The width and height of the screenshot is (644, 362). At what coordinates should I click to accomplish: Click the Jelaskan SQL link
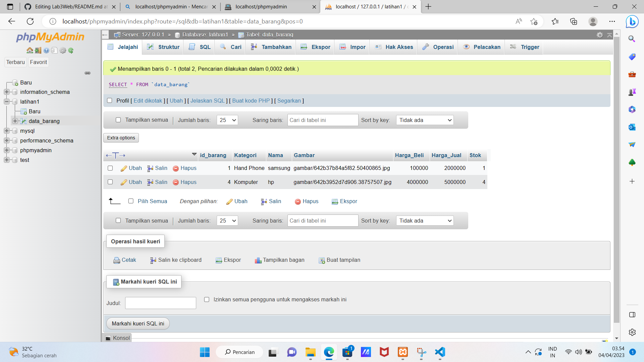point(207,101)
